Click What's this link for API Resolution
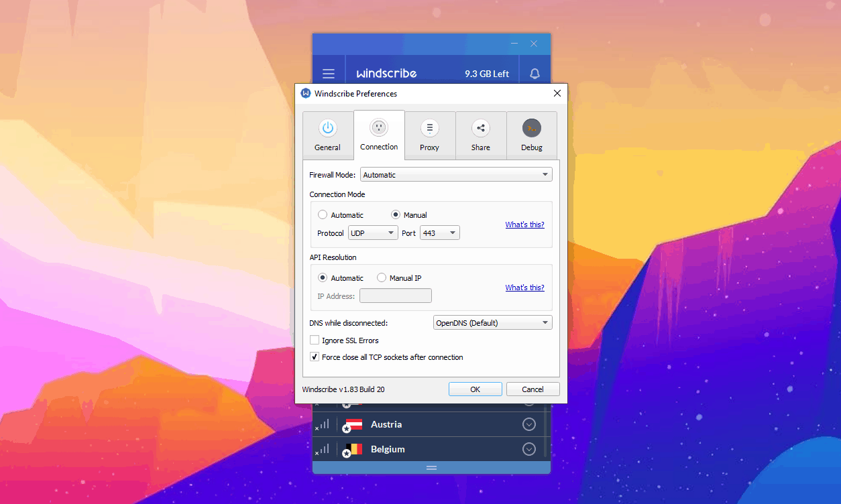 click(524, 288)
